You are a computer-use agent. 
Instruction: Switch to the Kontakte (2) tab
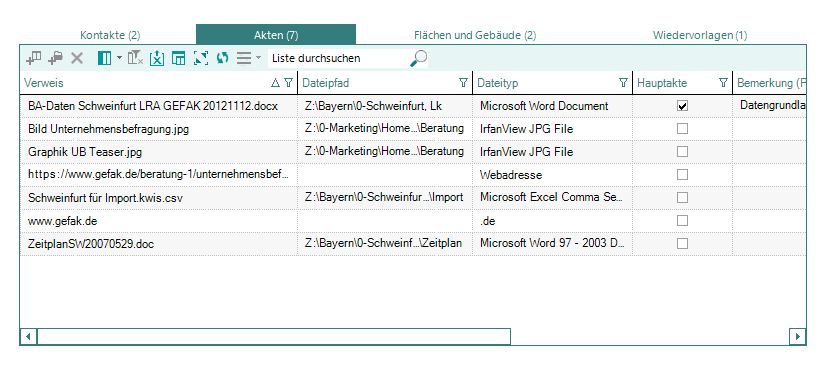click(x=110, y=36)
